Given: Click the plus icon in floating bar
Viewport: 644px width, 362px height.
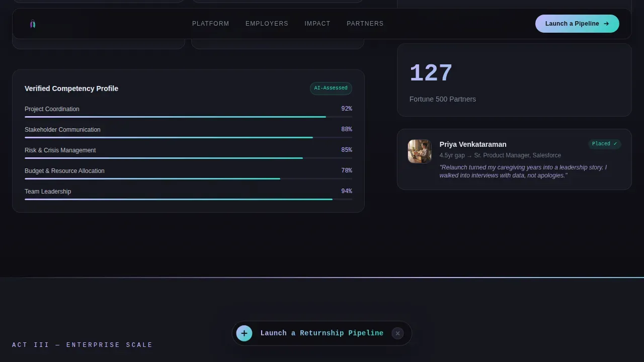Looking at the screenshot, I should [244, 333].
